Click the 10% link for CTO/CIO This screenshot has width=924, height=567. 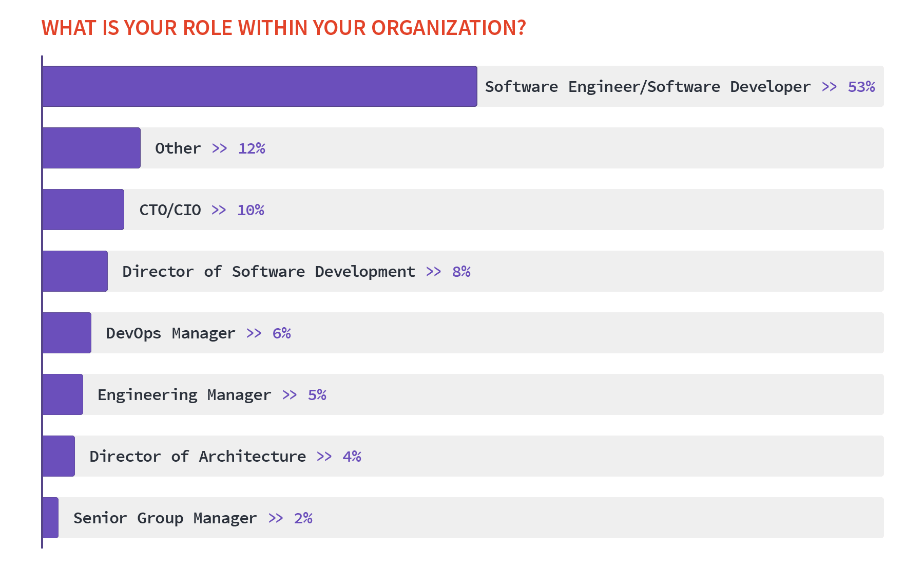(x=250, y=209)
